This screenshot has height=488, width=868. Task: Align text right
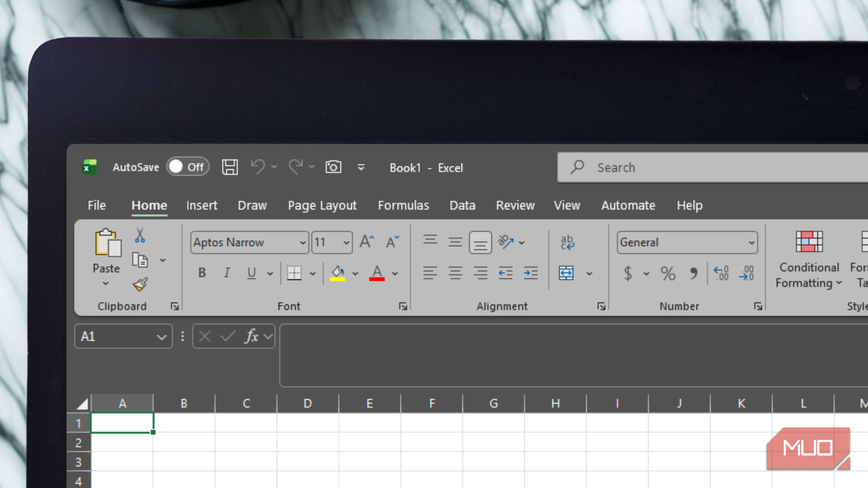coord(480,273)
